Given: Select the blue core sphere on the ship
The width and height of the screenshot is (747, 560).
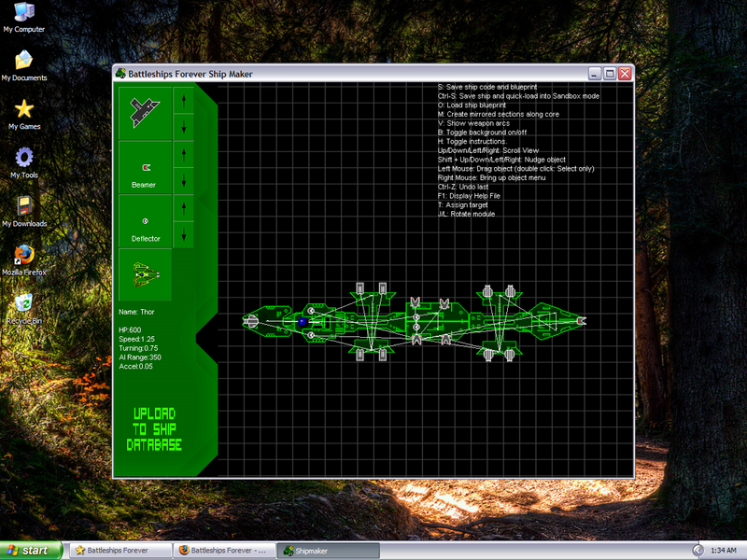Looking at the screenshot, I should coord(302,322).
